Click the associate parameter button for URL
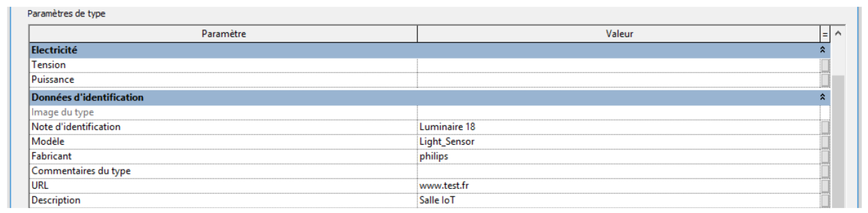This screenshot has width=868, height=213. point(825,186)
